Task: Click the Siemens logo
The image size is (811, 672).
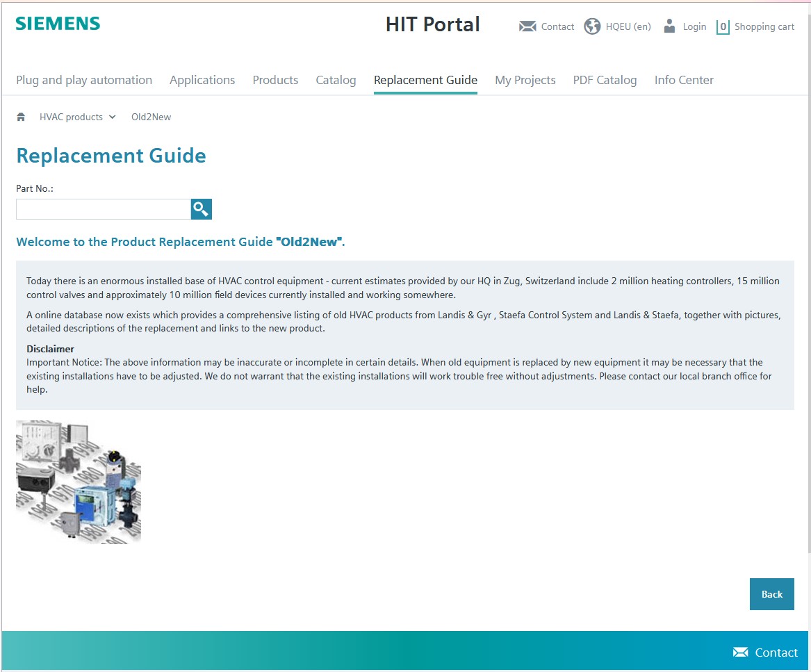Action: (x=58, y=24)
